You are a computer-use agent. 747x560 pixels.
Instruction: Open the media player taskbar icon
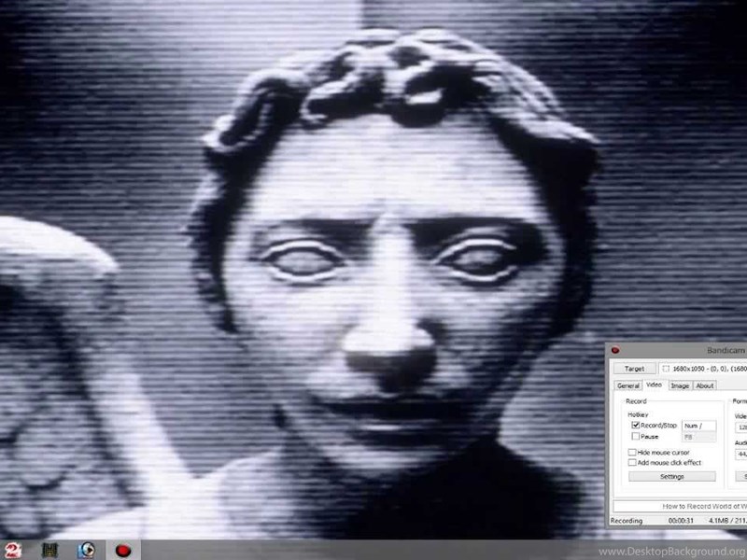pos(88,550)
